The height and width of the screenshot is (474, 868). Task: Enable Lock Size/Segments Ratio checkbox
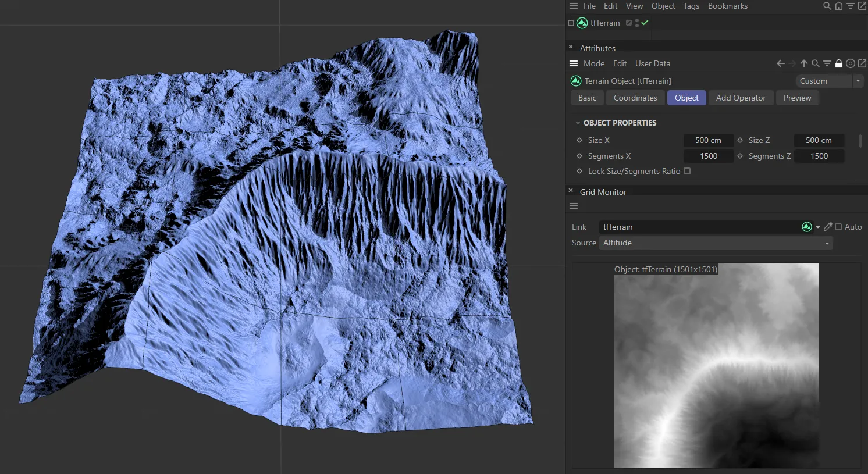[x=687, y=171]
